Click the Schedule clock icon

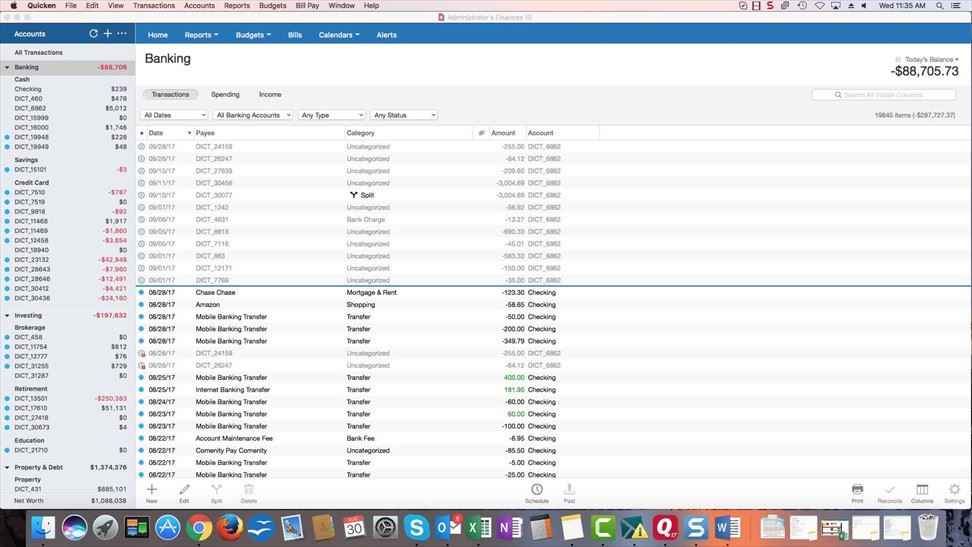click(537, 490)
